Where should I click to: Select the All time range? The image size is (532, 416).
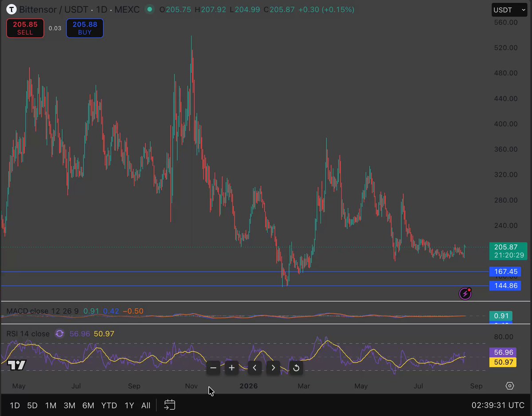145,405
